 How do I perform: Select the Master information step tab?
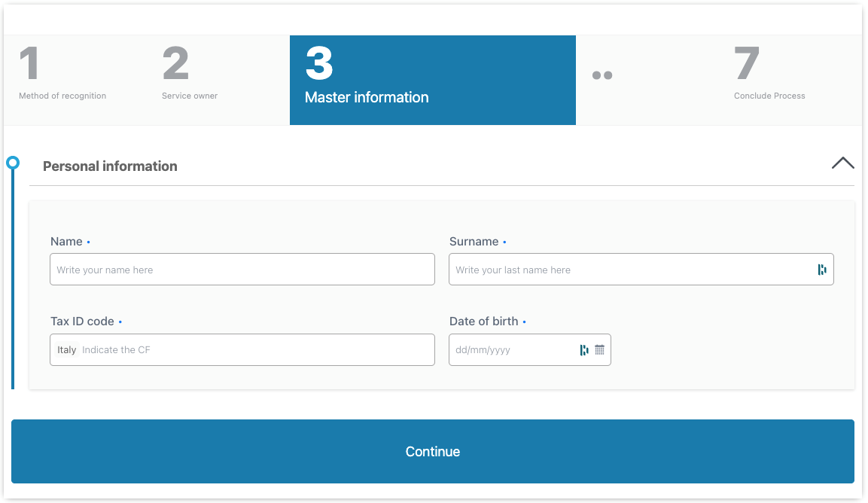click(x=367, y=97)
